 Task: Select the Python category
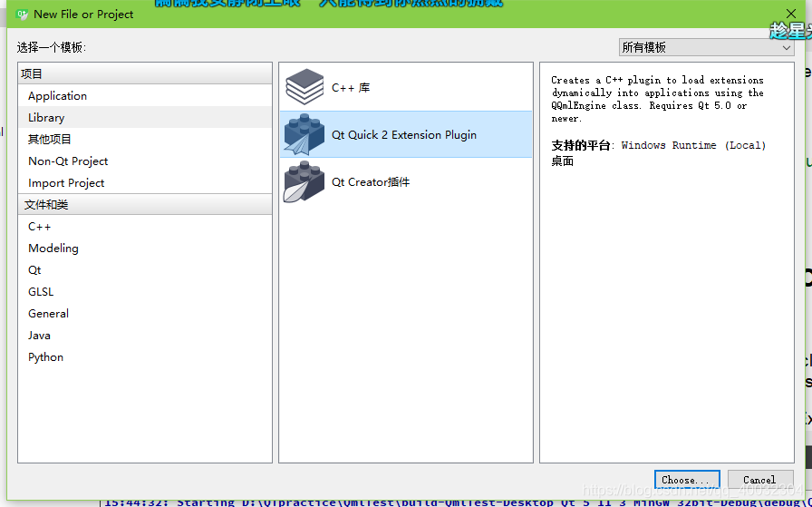coord(145,356)
